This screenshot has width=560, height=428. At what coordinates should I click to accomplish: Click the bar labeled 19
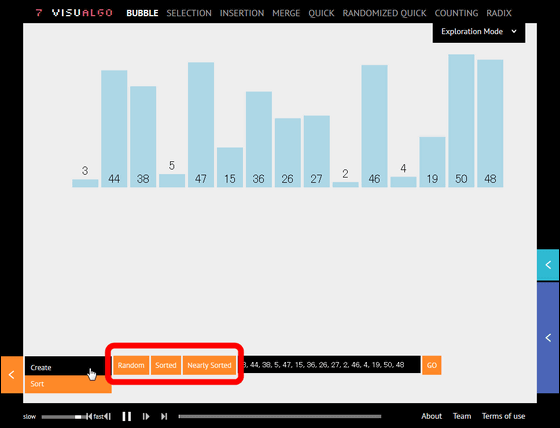point(432,162)
